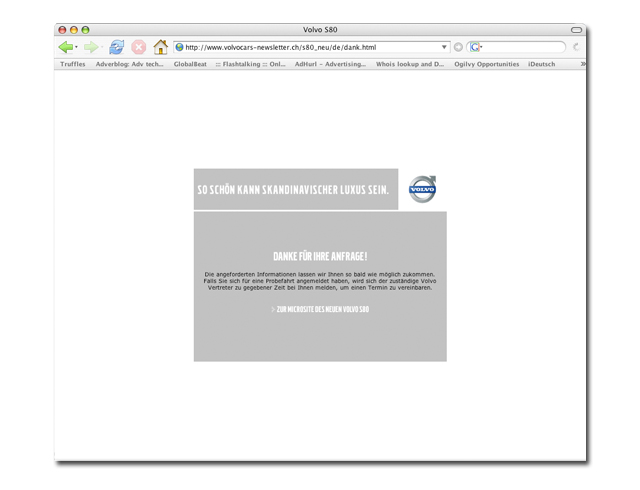Toggle the toolbar pill button in title bar

[576, 30]
